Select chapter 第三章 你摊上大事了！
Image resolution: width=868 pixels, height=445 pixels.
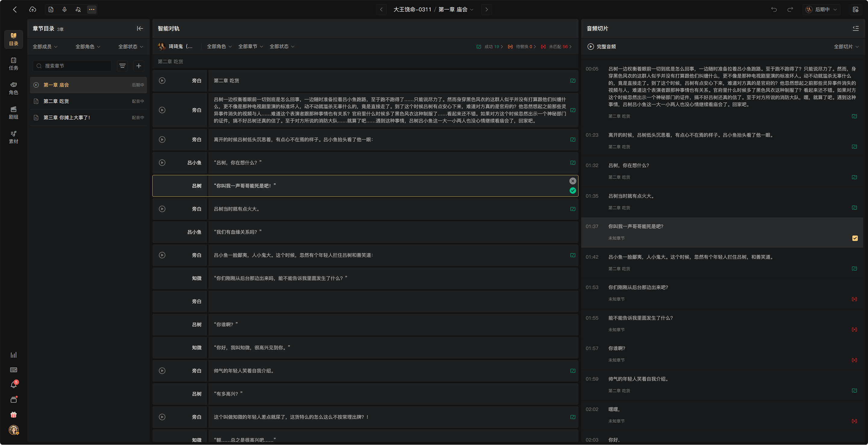click(89, 118)
